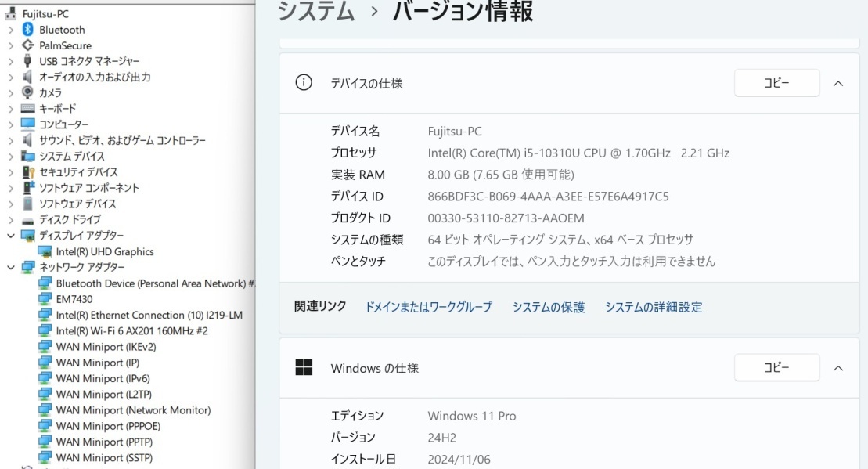Expand the ディスク ドライブ tree node

pyautogui.click(x=11, y=220)
